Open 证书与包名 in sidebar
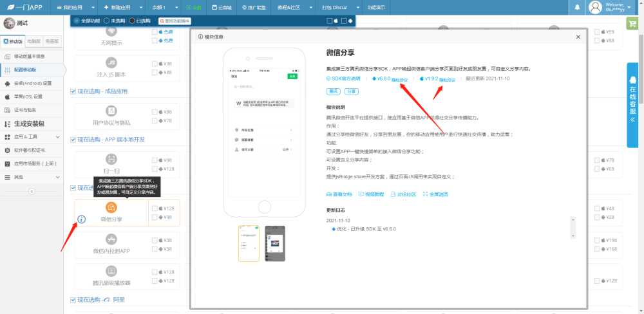This screenshot has height=314, width=644. (25, 110)
